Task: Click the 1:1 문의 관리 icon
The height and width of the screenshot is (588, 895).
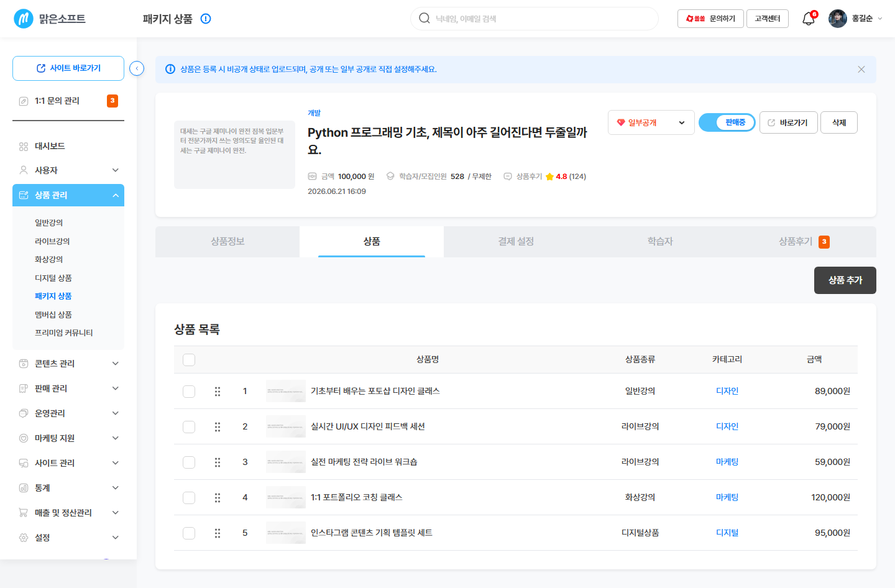Action: click(x=24, y=101)
